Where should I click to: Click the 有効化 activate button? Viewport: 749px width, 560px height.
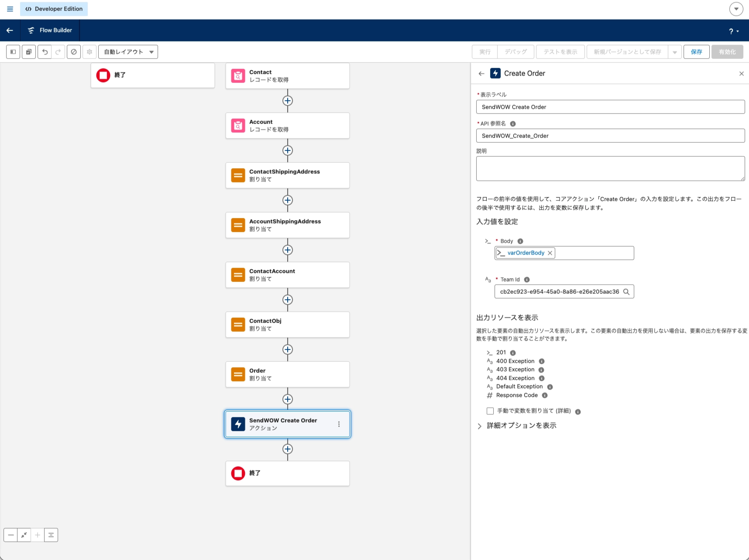[x=727, y=52]
